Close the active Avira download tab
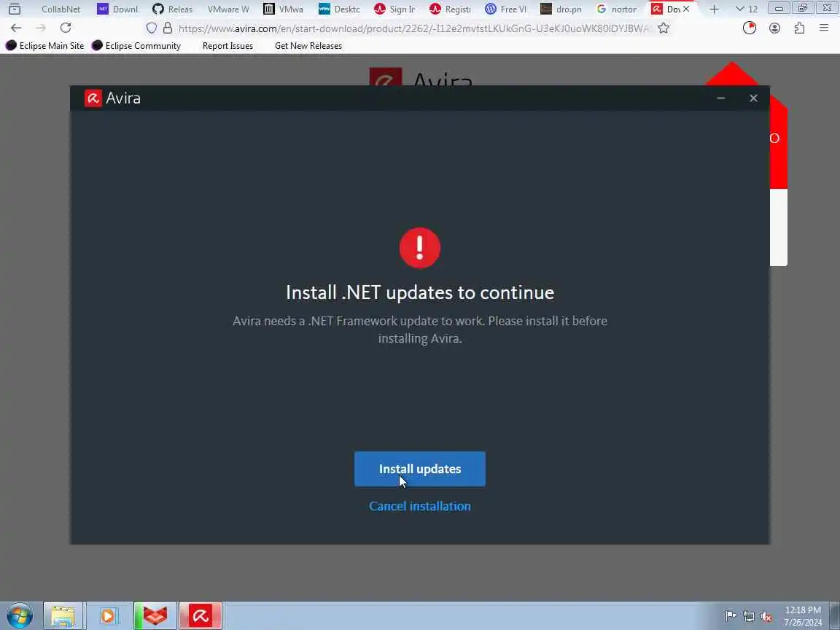This screenshot has height=630, width=840. (685, 9)
